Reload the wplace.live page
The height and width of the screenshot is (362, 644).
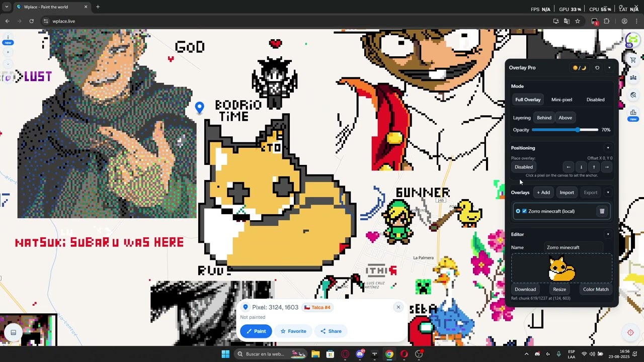click(31, 21)
